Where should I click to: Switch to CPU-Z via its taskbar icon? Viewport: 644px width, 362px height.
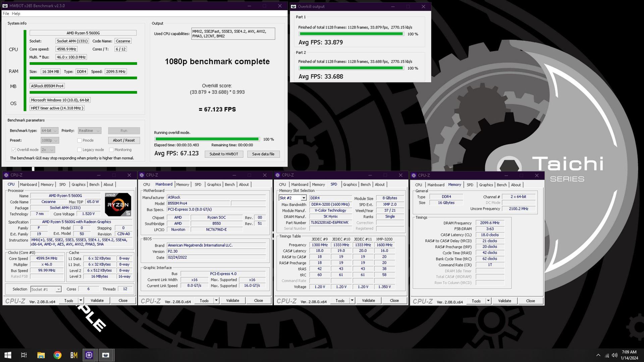pos(89,355)
